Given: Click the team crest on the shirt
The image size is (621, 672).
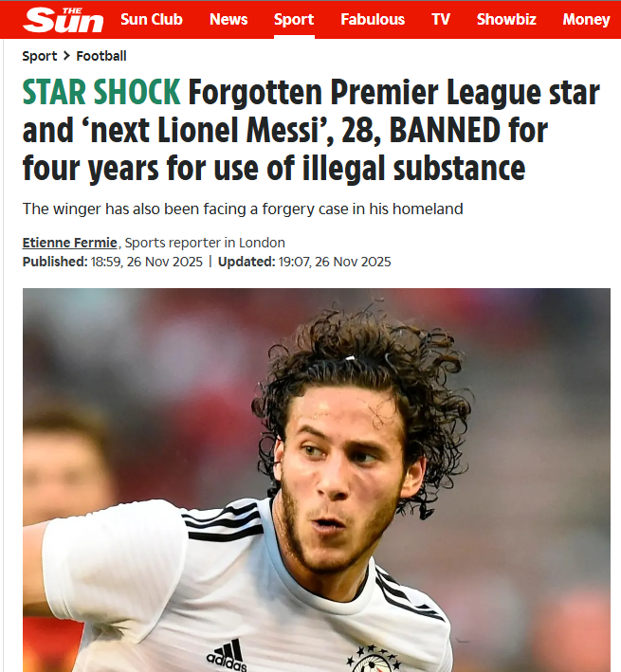Looking at the screenshot, I should (374, 659).
